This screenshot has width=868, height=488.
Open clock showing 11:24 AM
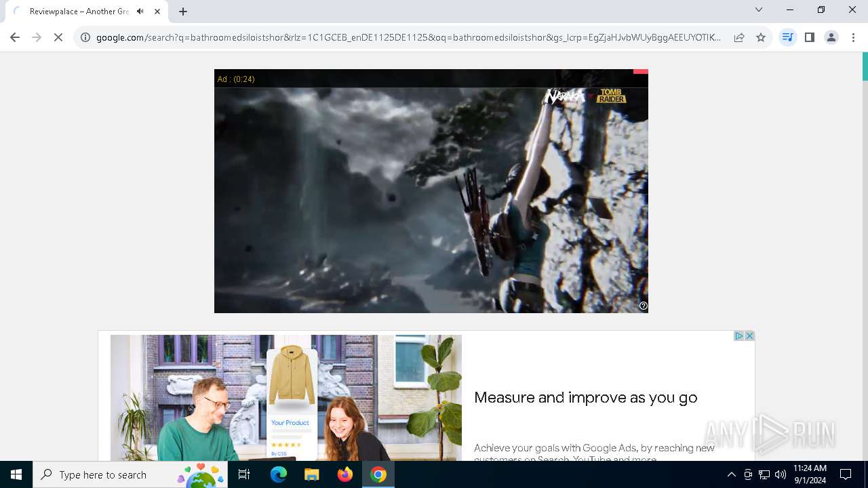click(x=810, y=474)
